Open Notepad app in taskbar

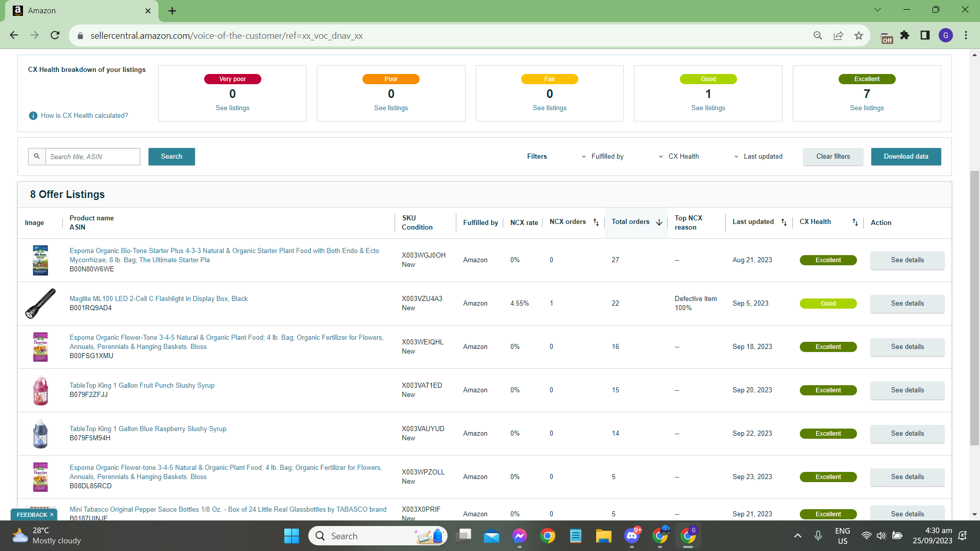point(576,536)
